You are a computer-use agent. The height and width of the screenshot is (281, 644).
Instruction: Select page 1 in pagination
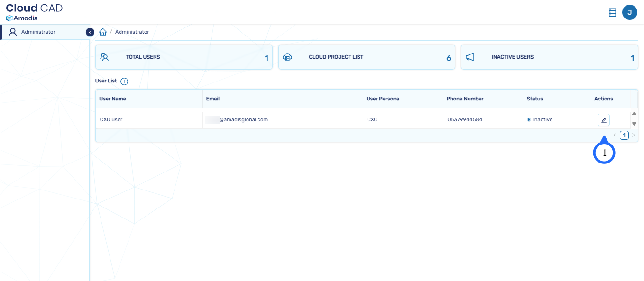tap(624, 135)
